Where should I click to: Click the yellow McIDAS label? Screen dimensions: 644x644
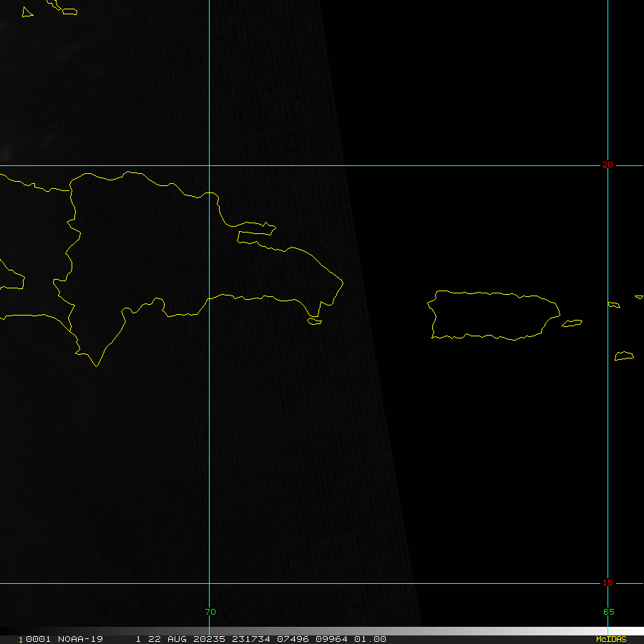[x=611, y=639]
